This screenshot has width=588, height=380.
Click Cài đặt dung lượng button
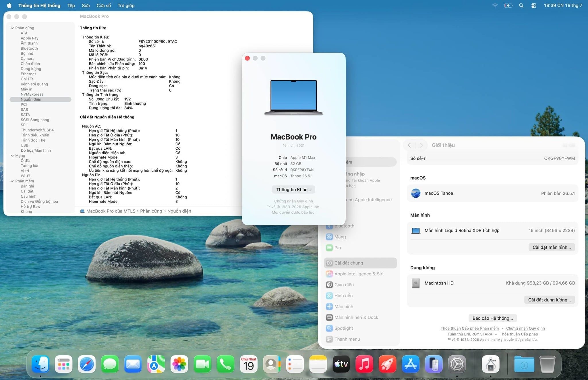point(549,300)
